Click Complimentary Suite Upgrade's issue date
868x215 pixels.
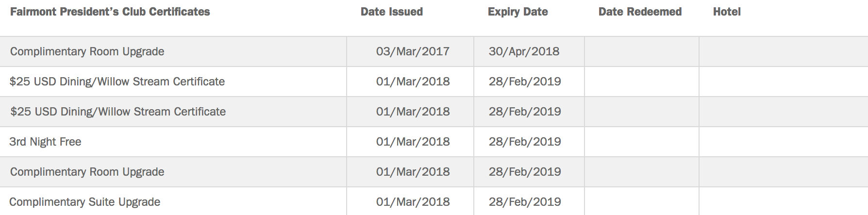[413, 202]
